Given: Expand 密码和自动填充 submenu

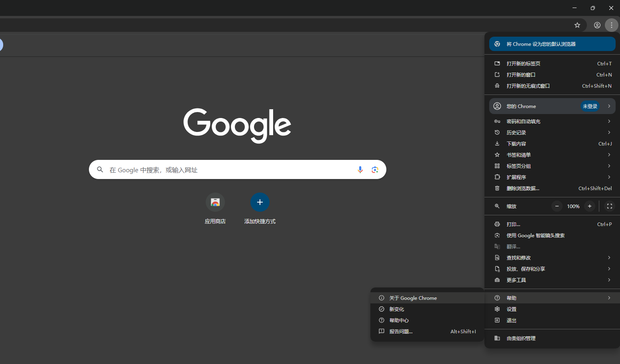Looking at the screenshot, I should (x=552, y=121).
